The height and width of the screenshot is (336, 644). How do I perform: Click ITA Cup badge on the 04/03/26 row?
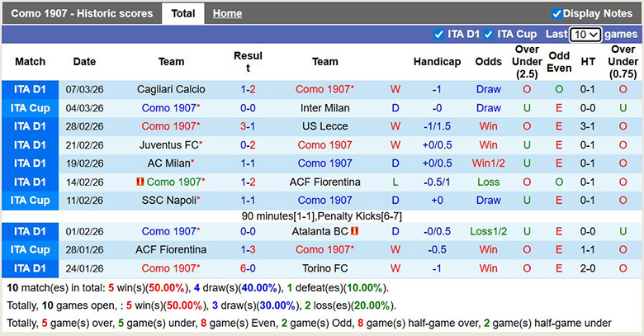click(31, 108)
